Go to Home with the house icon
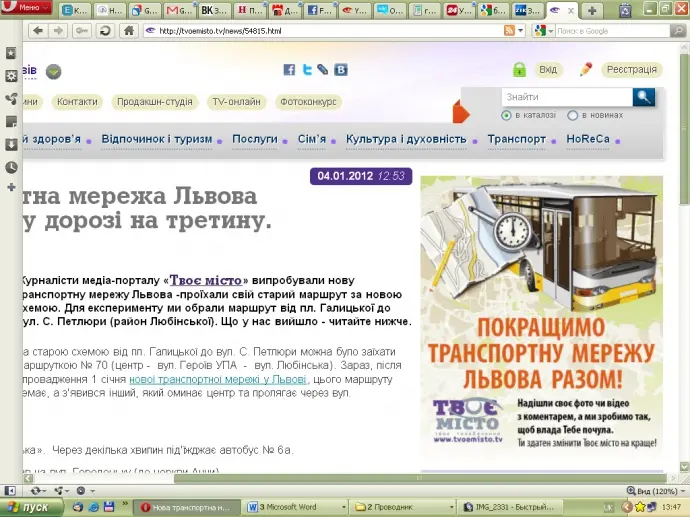690x517 pixels. 129,31
